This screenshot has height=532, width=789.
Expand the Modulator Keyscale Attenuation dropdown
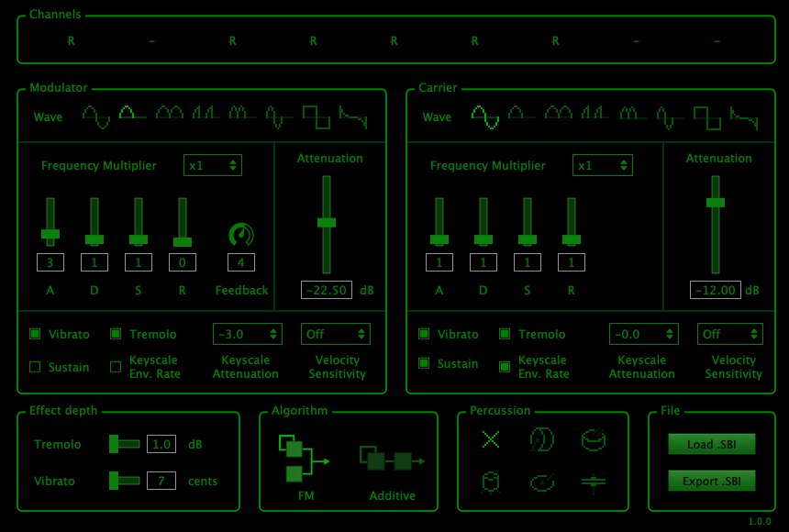coord(247,334)
